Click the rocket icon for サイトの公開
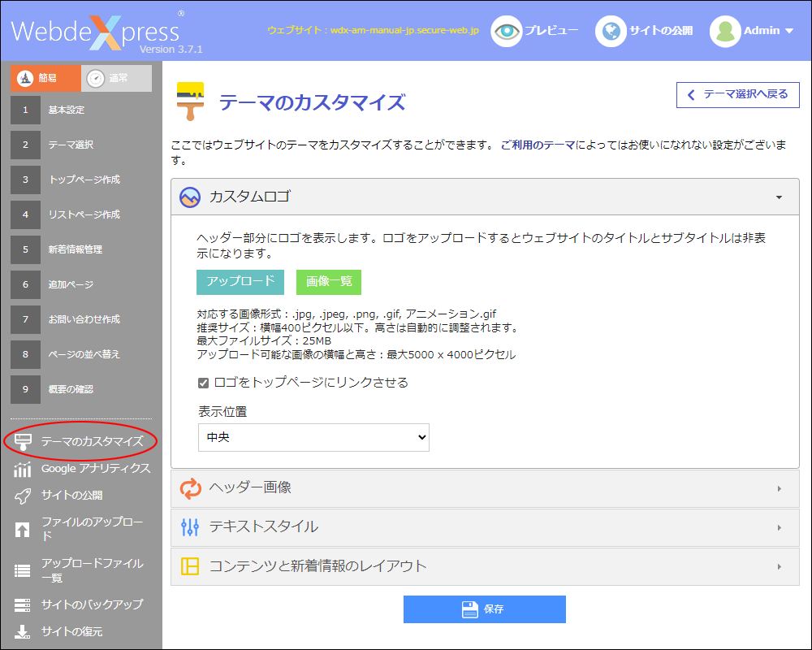Screen dimensions: 812x650 (x=22, y=496)
